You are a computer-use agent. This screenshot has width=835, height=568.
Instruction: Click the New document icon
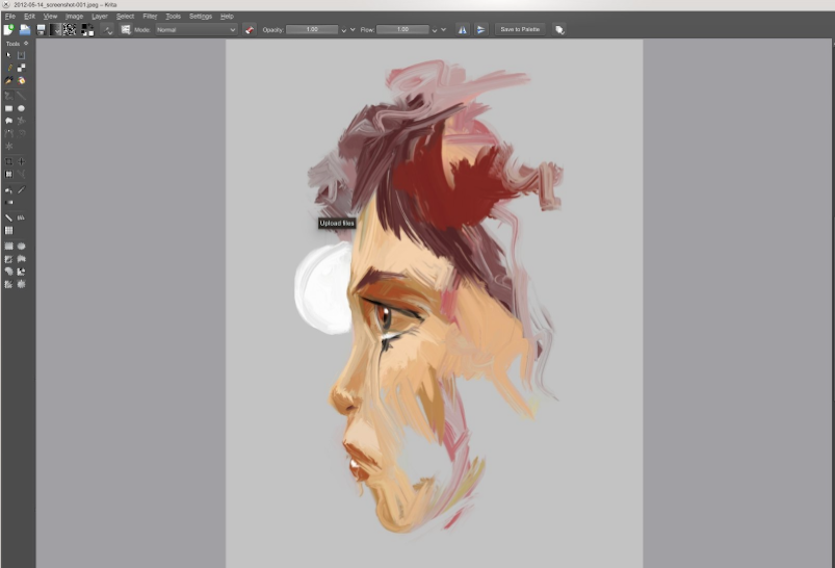pyautogui.click(x=9, y=30)
